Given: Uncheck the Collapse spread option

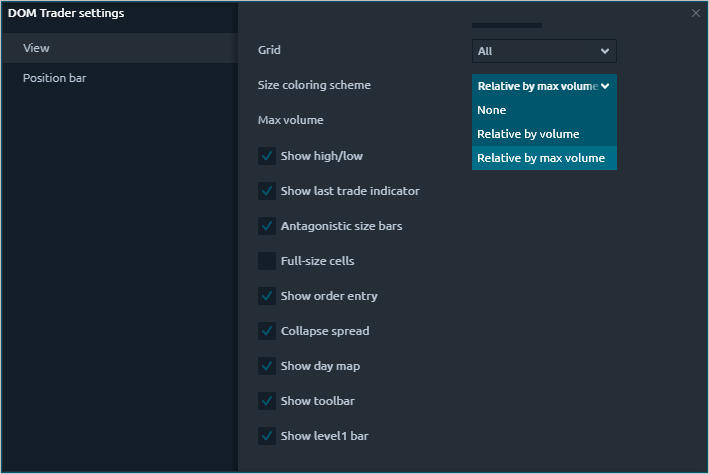Looking at the screenshot, I should click(267, 331).
